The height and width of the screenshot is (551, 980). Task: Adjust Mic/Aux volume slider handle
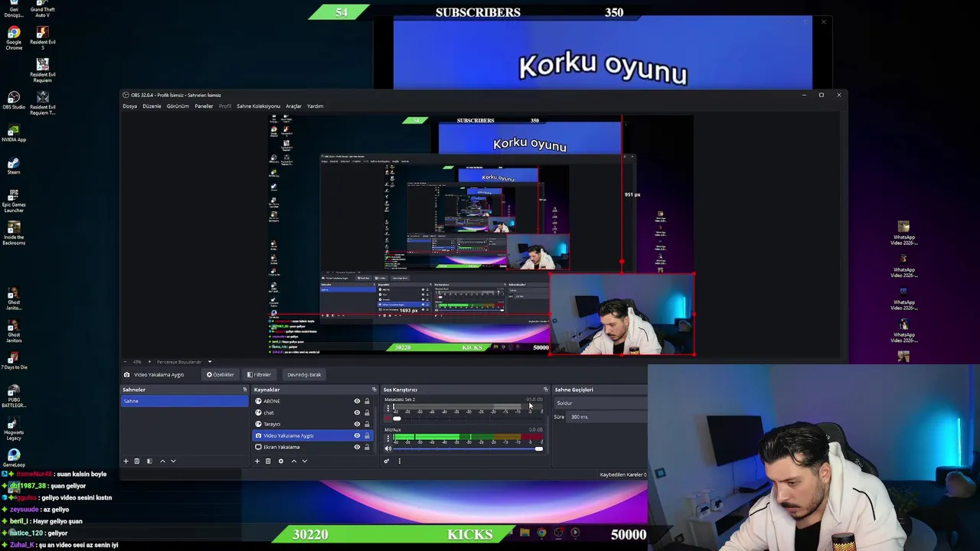coord(539,448)
